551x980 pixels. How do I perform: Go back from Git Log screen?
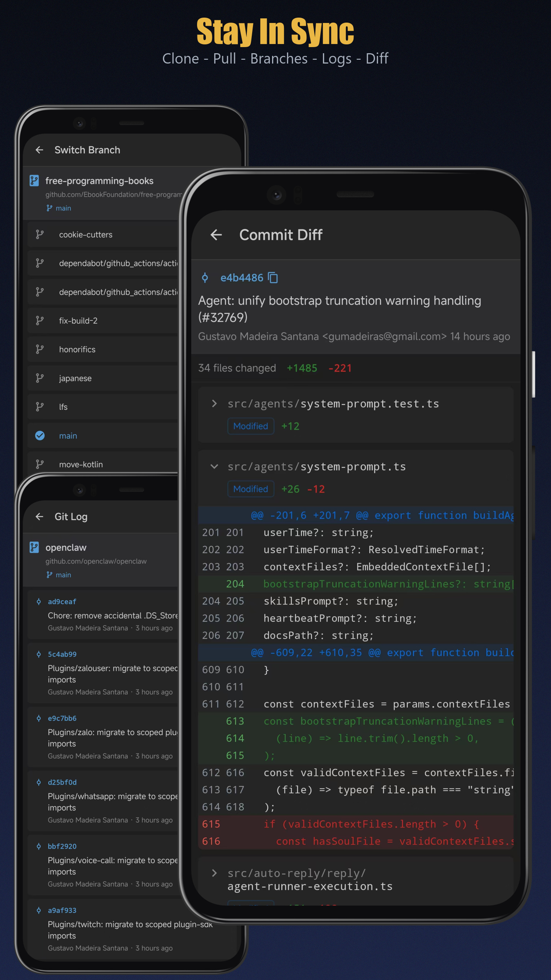(39, 517)
